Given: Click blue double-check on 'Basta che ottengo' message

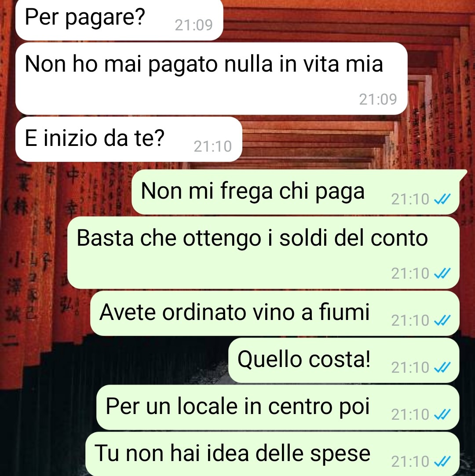Looking at the screenshot, I should [442, 273].
